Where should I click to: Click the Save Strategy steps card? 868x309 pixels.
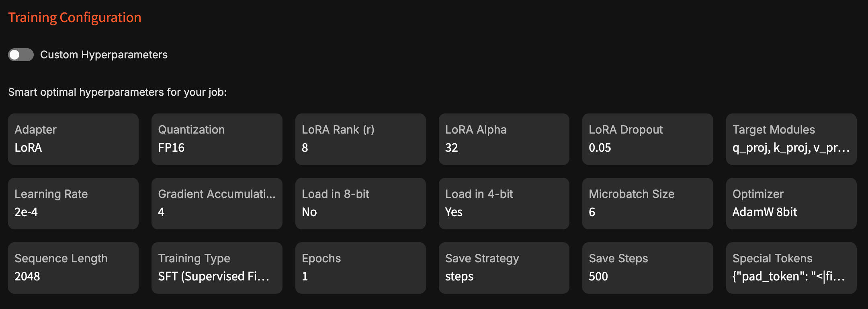pos(504,268)
